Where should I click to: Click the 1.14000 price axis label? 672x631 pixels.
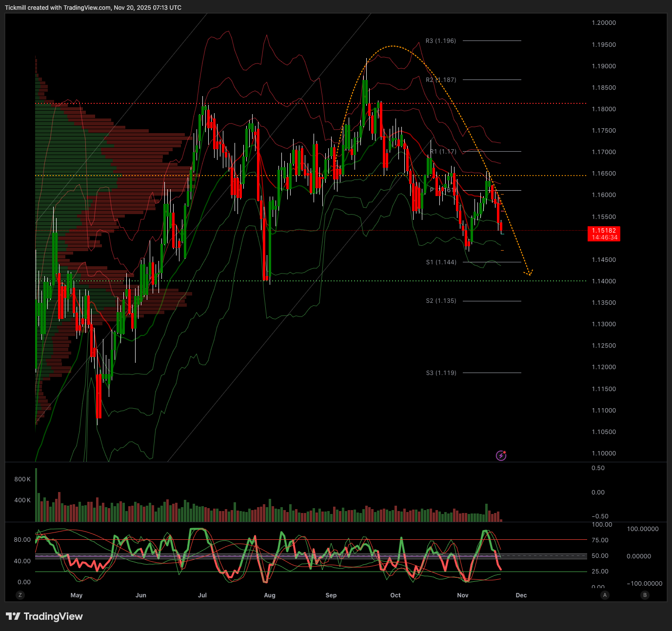point(604,281)
